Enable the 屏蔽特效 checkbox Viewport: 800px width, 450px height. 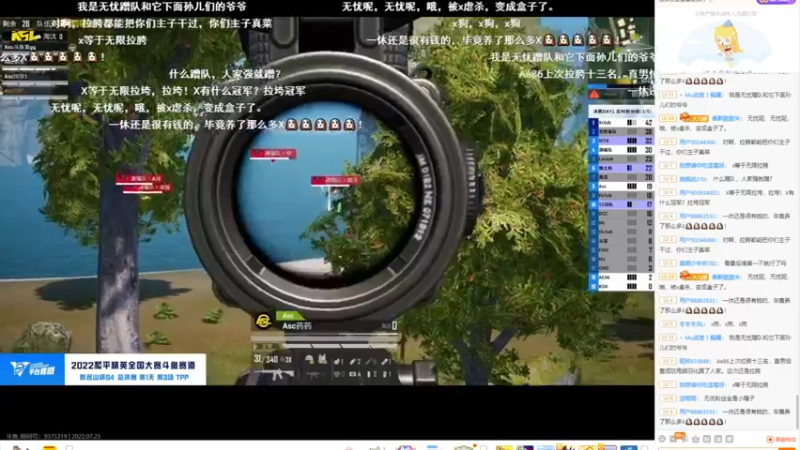(x=770, y=439)
